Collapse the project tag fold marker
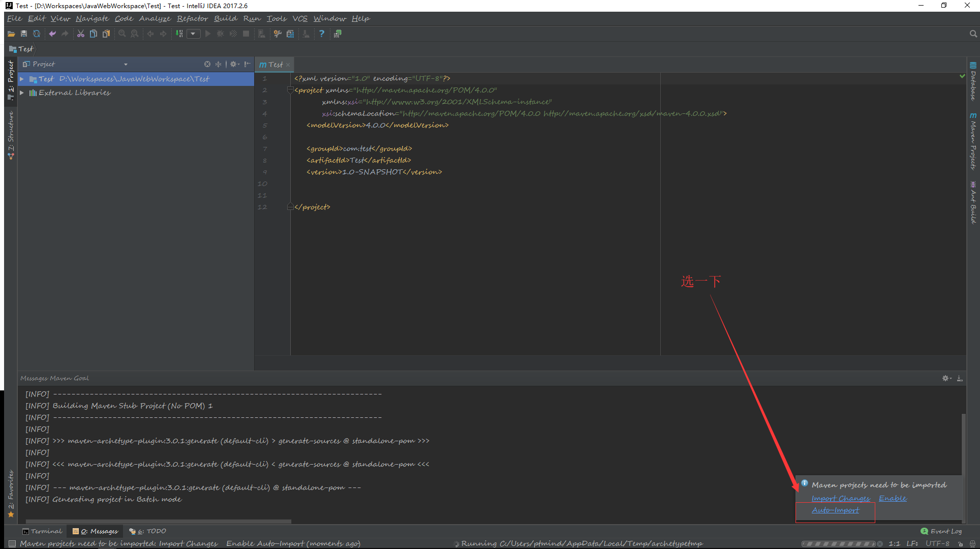This screenshot has height=549, width=980. 290,90
